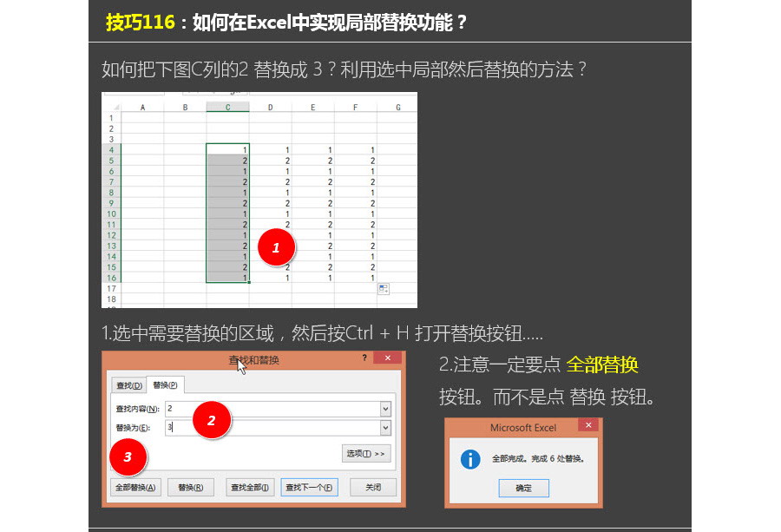
Task: Click OK (确定) in Microsoft Excel message
Action: 523,488
